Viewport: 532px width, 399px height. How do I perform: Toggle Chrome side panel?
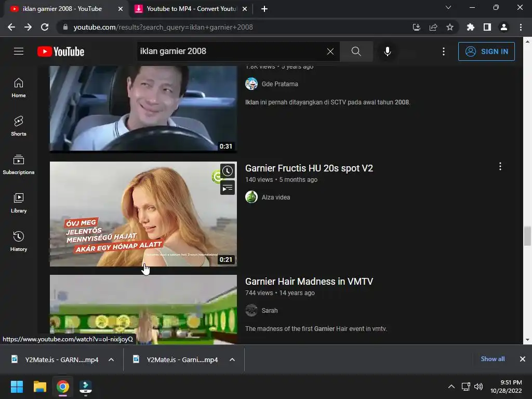click(x=487, y=27)
